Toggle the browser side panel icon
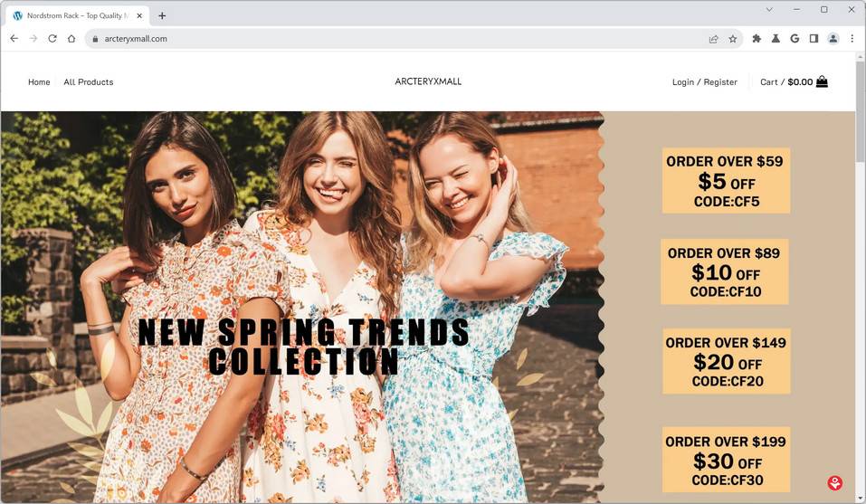 coord(814,39)
